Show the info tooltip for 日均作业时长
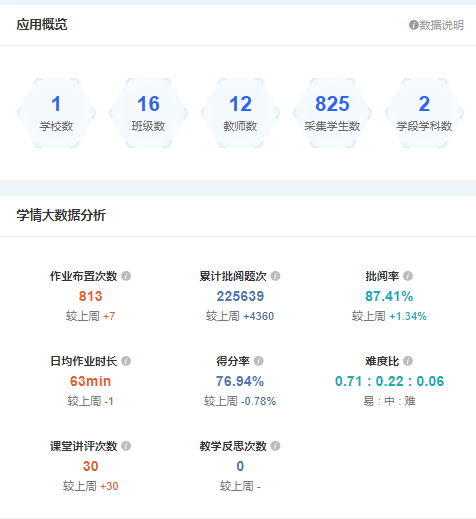This screenshot has width=476, height=519. (x=126, y=361)
